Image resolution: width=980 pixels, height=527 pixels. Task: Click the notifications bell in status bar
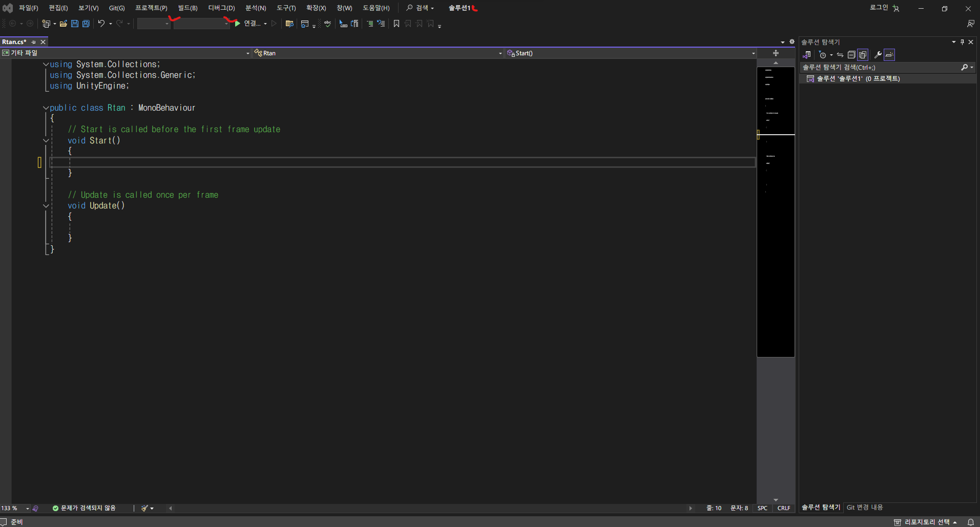pyautogui.click(x=971, y=522)
